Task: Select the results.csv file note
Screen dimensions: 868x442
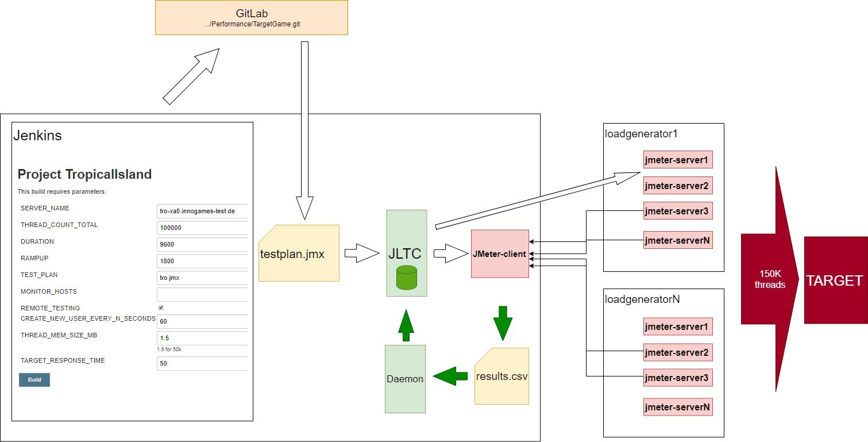Action: point(501,376)
